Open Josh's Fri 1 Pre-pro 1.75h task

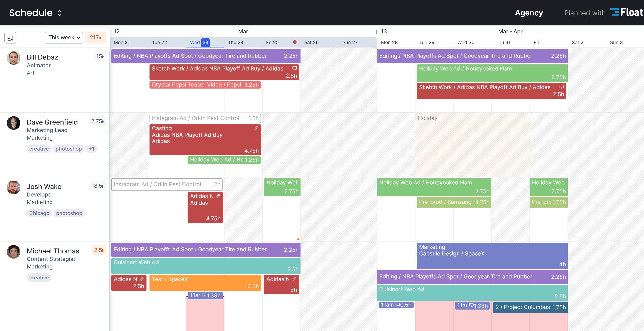[x=548, y=202]
